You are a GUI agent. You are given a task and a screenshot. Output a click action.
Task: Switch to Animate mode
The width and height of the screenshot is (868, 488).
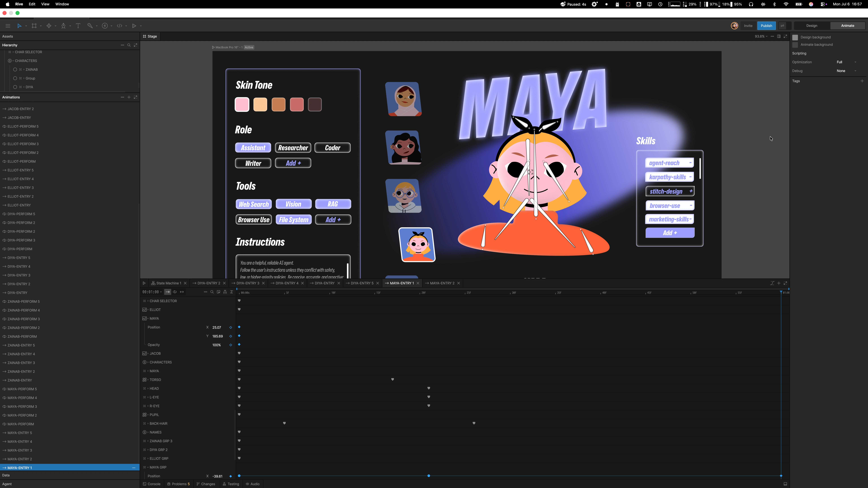(848, 26)
